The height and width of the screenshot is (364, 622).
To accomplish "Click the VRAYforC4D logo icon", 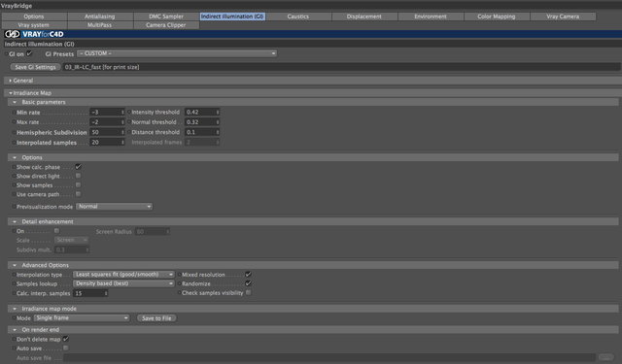I will 13,34.
